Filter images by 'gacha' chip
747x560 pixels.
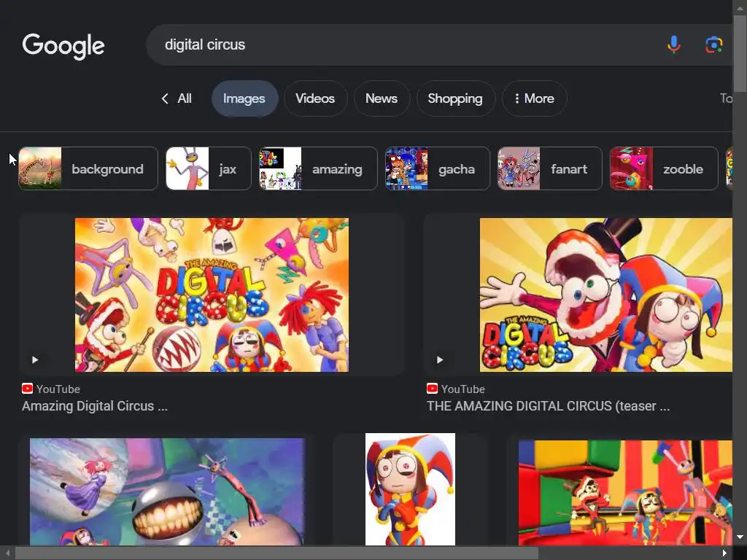pyautogui.click(x=438, y=168)
